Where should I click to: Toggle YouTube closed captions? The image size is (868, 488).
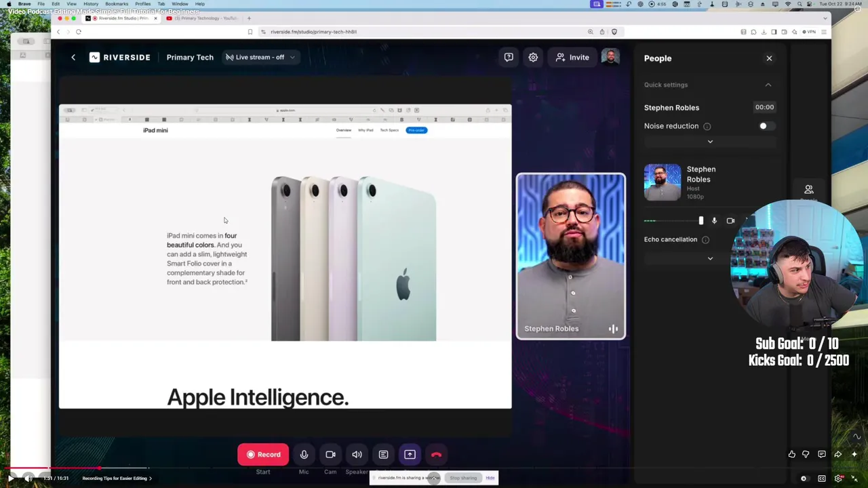point(822,479)
